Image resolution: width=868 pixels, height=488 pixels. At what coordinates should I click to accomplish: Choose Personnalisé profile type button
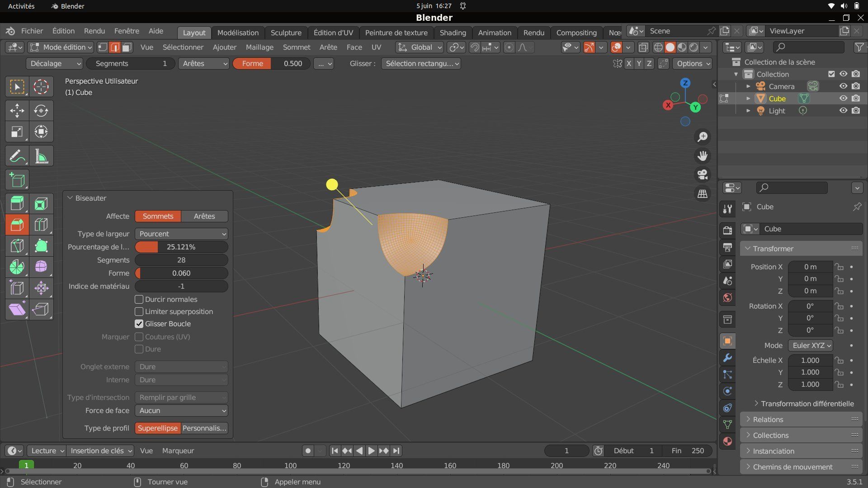point(204,428)
